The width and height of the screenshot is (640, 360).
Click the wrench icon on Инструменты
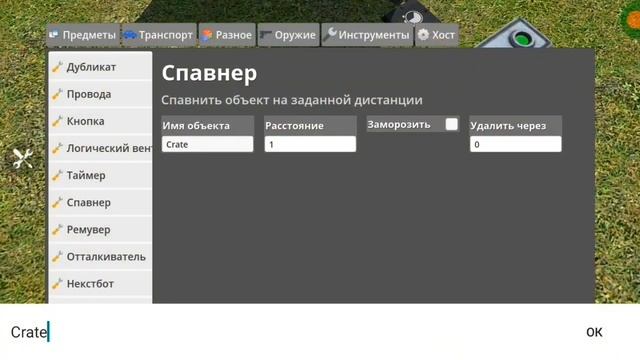pyautogui.click(x=330, y=34)
